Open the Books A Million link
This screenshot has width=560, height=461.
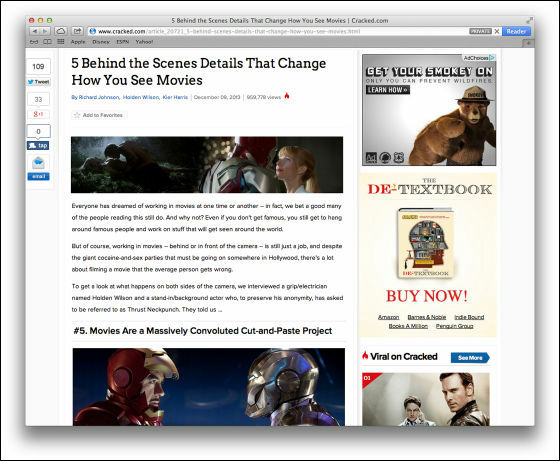coord(408,326)
